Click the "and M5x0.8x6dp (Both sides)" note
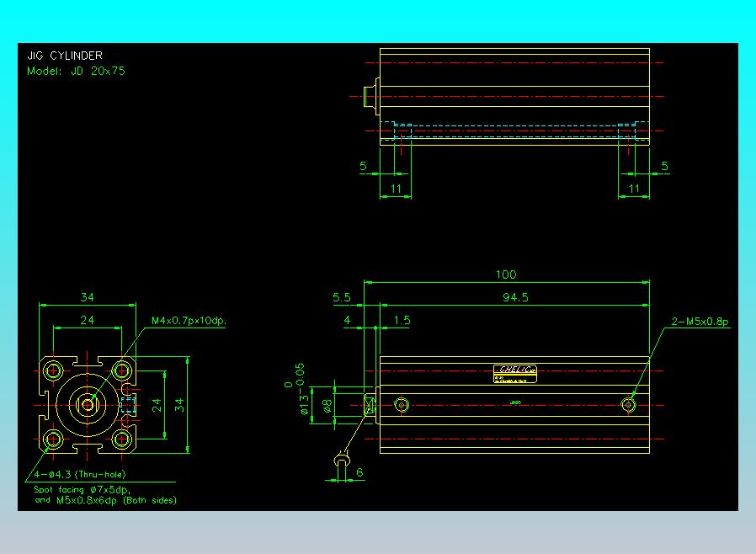 point(105,500)
